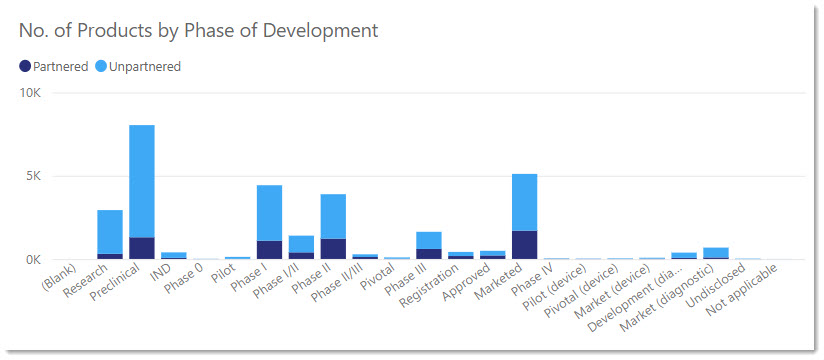
Task: Select the Phase II Partnered dark segment
Action: coord(333,249)
